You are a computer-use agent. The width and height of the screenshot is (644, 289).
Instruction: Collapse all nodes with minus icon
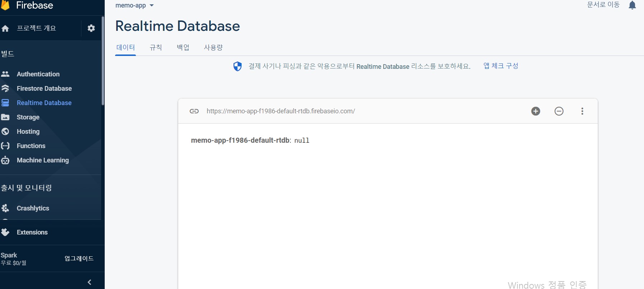point(559,111)
